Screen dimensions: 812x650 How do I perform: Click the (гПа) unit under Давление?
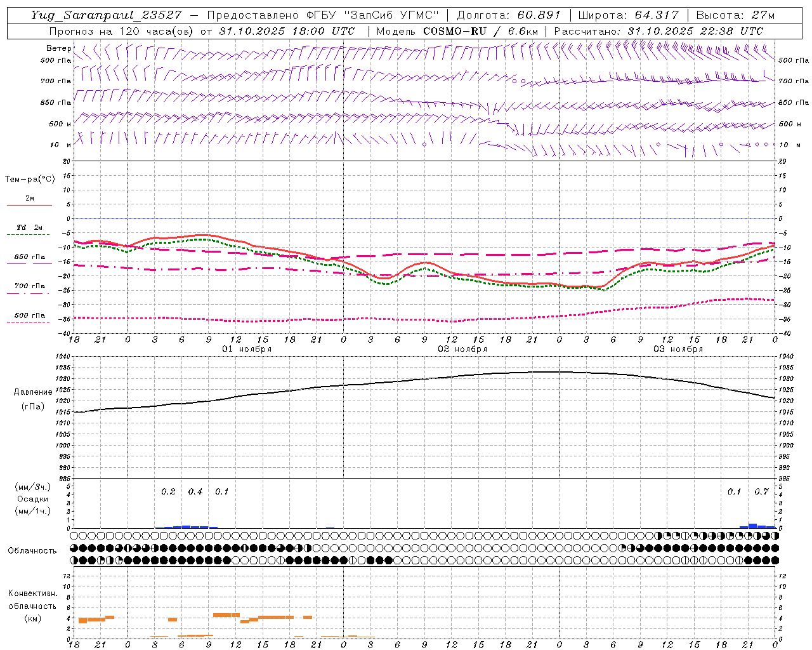tap(32, 406)
